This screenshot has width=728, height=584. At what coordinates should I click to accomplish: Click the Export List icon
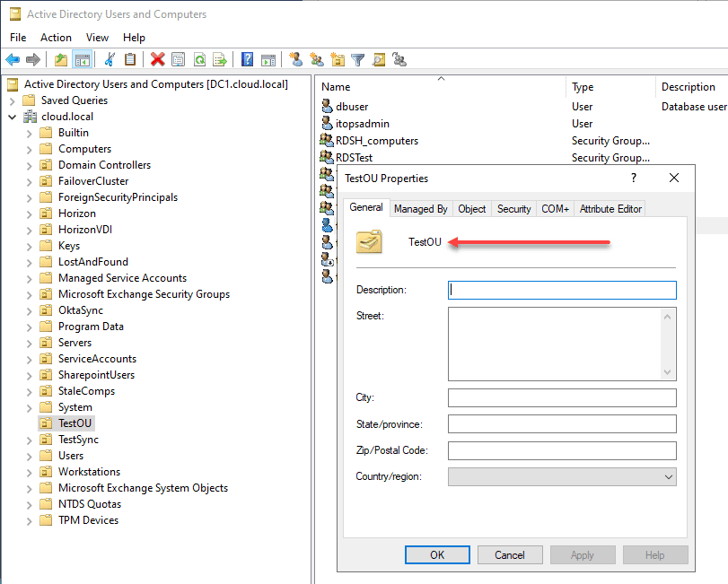(x=220, y=59)
